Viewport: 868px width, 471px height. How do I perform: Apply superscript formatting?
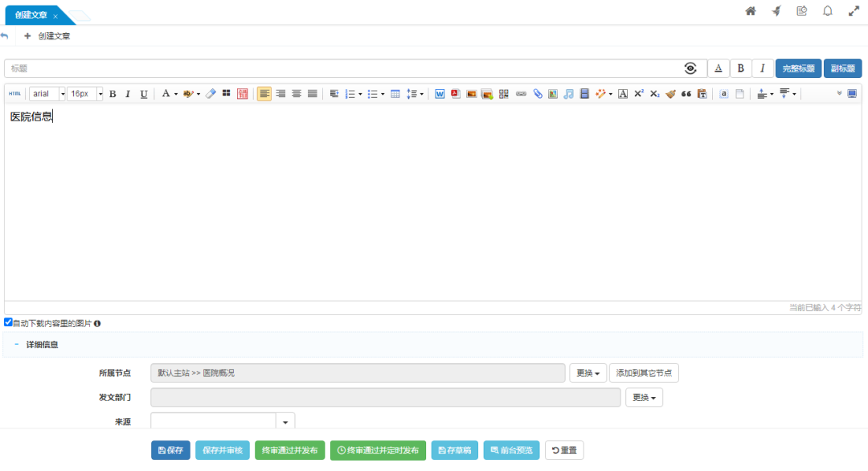(x=638, y=94)
